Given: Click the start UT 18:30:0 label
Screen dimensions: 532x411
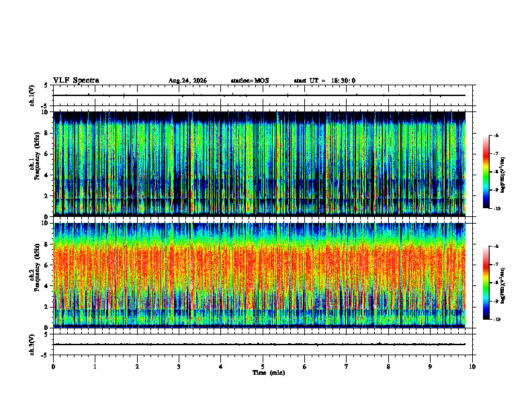Looking at the screenshot, I should point(324,81).
